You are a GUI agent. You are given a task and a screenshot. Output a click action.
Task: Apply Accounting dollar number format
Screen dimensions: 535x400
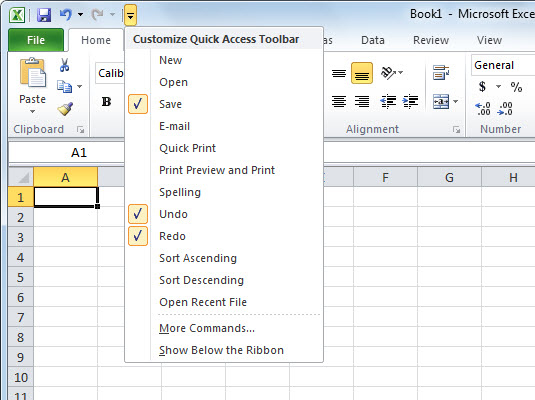(482, 87)
